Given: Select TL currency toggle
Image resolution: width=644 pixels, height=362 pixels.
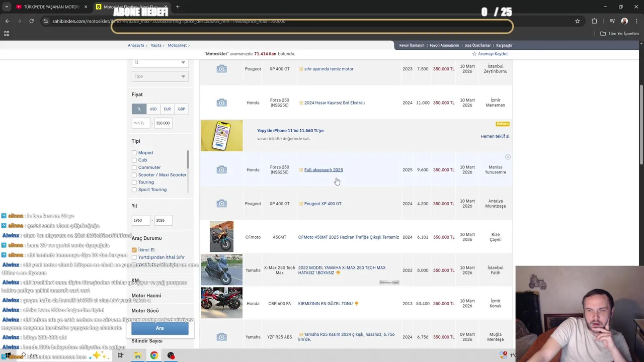Looking at the screenshot, I should click(x=139, y=109).
